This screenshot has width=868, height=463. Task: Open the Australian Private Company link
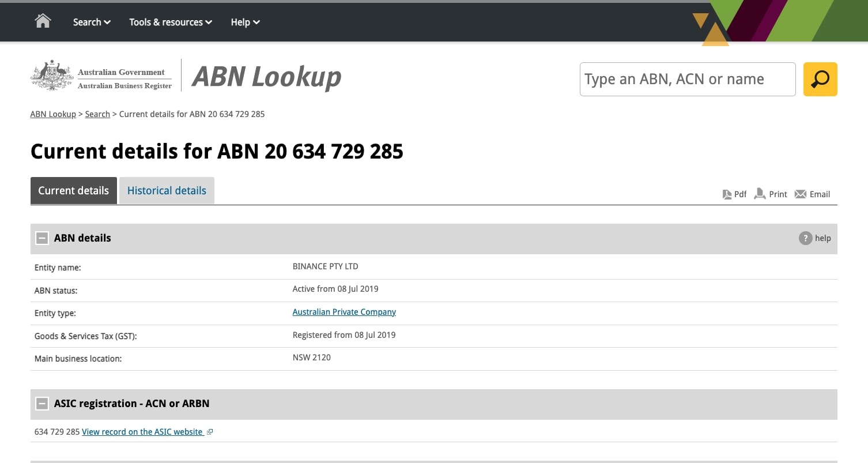click(x=344, y=312)
